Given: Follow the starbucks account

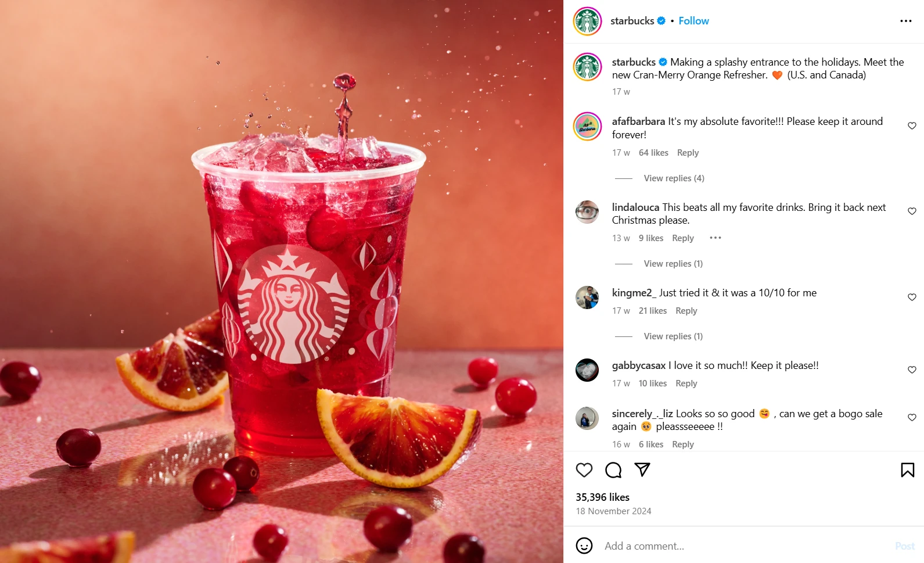Looking at the screenshot, I should click(693, 21).
